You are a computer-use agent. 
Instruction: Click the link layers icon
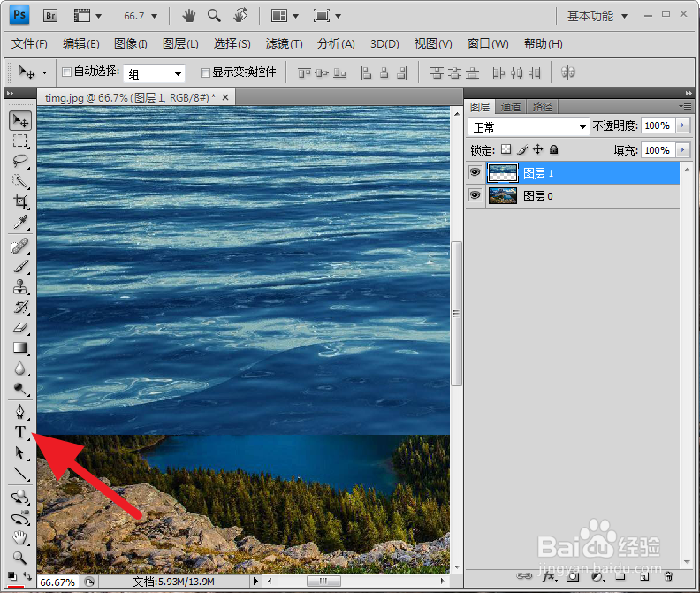point(524,576)
